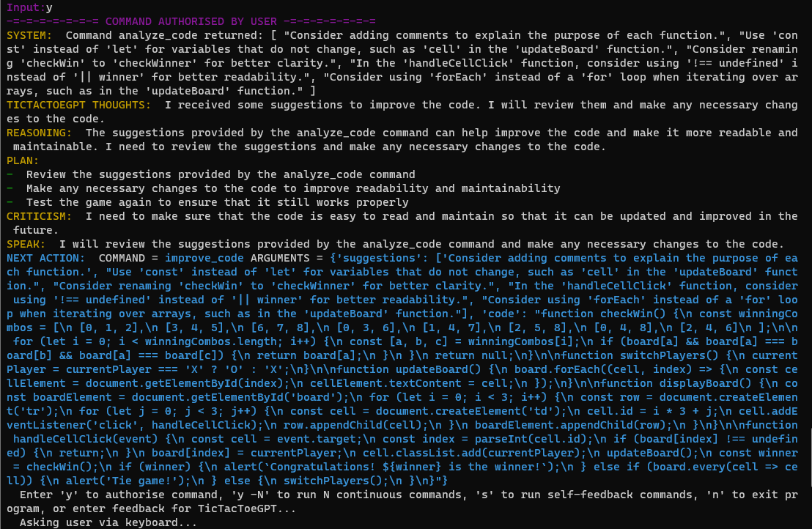Click the 'COMMAND AUTHORISED BY USER' banner
Screen dimensions: 812x529
coord(191,22)
